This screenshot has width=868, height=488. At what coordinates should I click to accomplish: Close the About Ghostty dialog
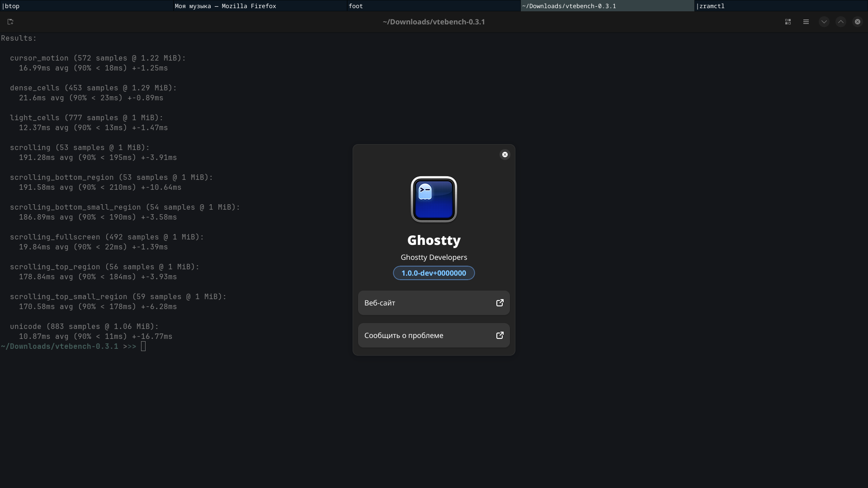point(505,155)
